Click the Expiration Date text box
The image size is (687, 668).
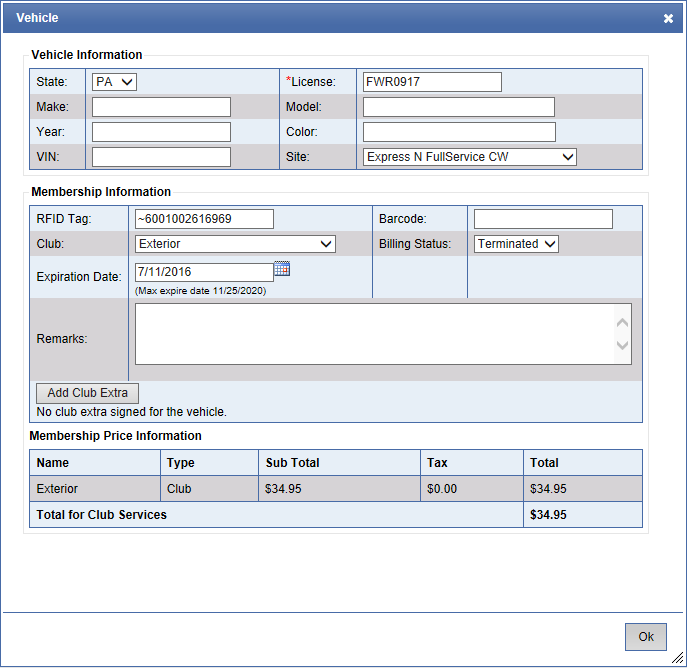pyautogui.click(x=203, y=272)
